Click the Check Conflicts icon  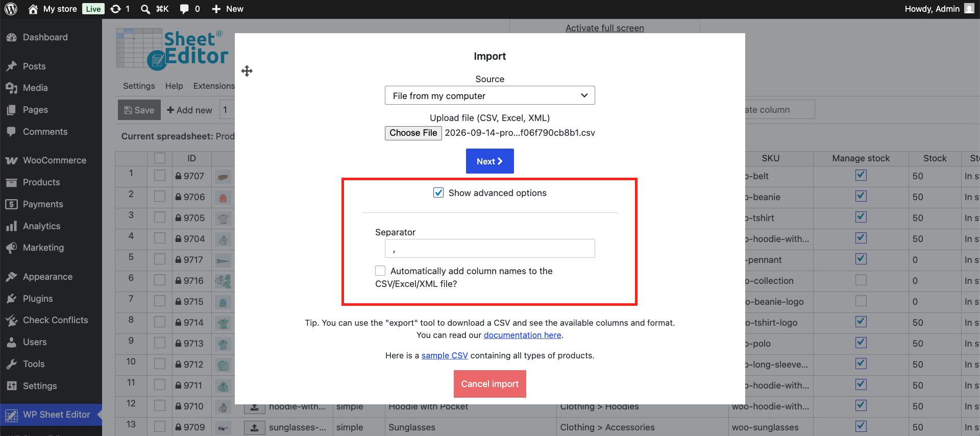[x=11, y=320]
